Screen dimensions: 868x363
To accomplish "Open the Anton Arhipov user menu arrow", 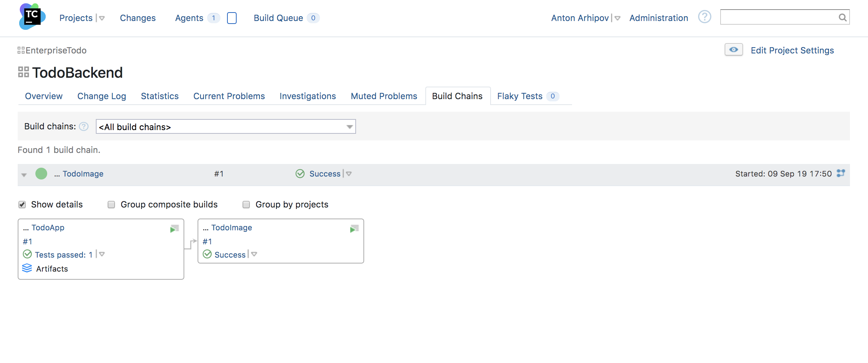I will pos(617,18).
